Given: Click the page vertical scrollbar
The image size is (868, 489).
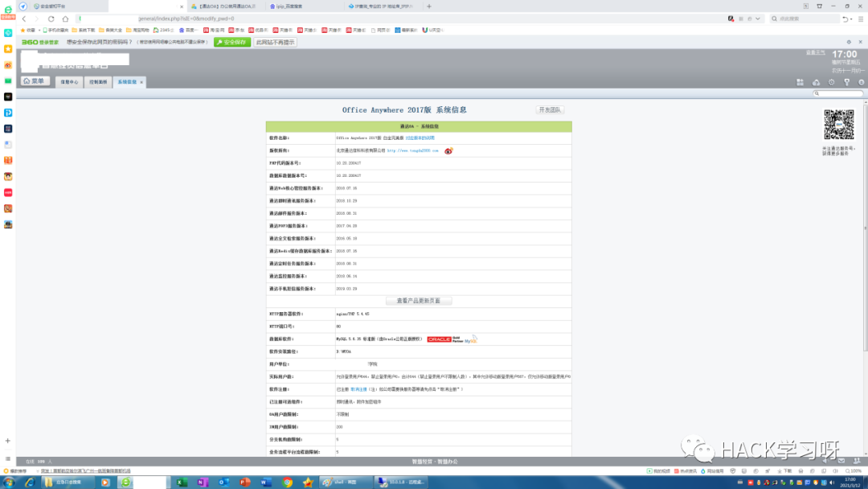Looking at the screenshot, I should 866,227.
